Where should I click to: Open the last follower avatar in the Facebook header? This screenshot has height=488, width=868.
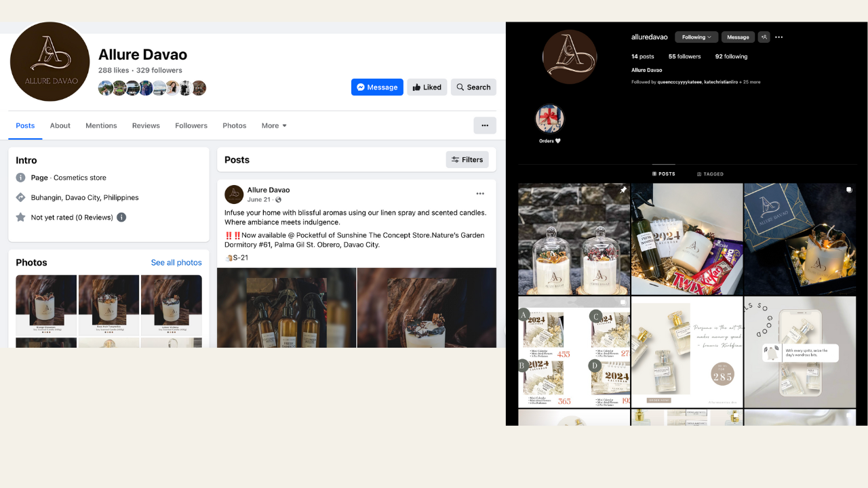click(x=198, y=88)
